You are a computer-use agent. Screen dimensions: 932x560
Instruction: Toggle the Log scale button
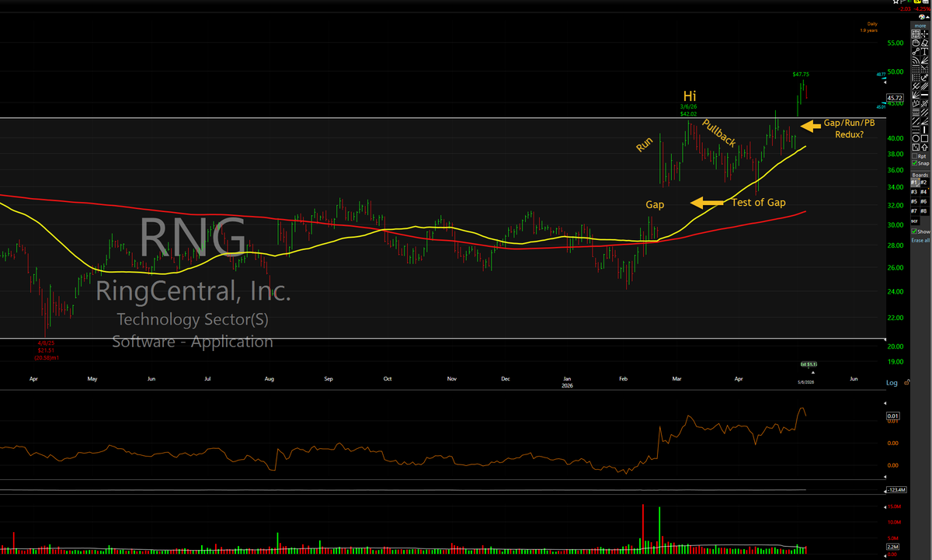[x=891, y=383]
